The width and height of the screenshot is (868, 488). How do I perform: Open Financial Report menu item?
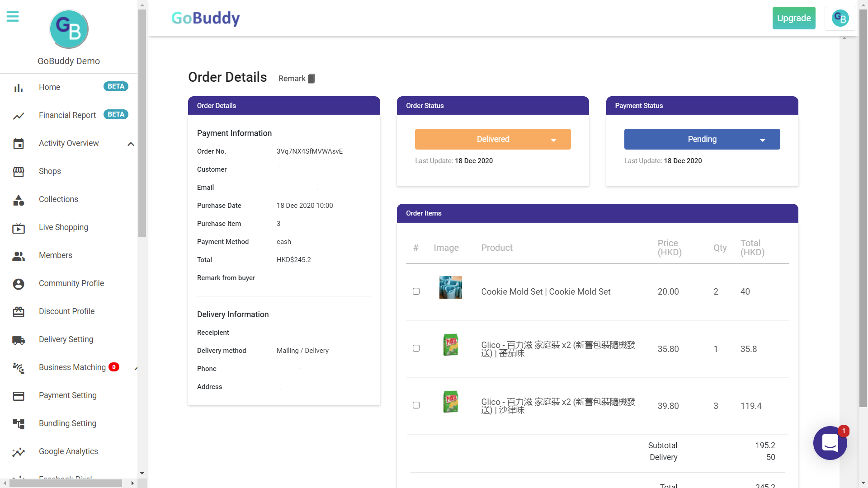coord(67,115)
